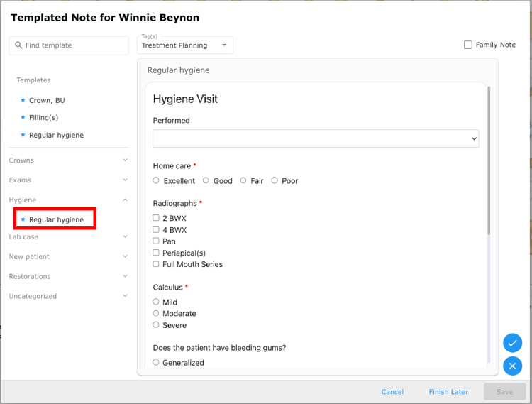Select Fair for Home care
This screenshot has height=404, width=532.
pyautogui.click(x=243, y=180)
